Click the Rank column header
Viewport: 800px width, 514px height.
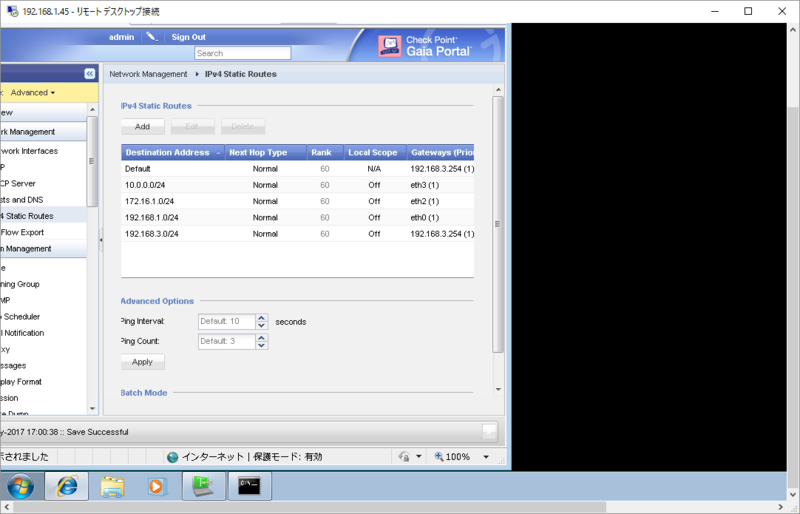(x=325, y=152)
